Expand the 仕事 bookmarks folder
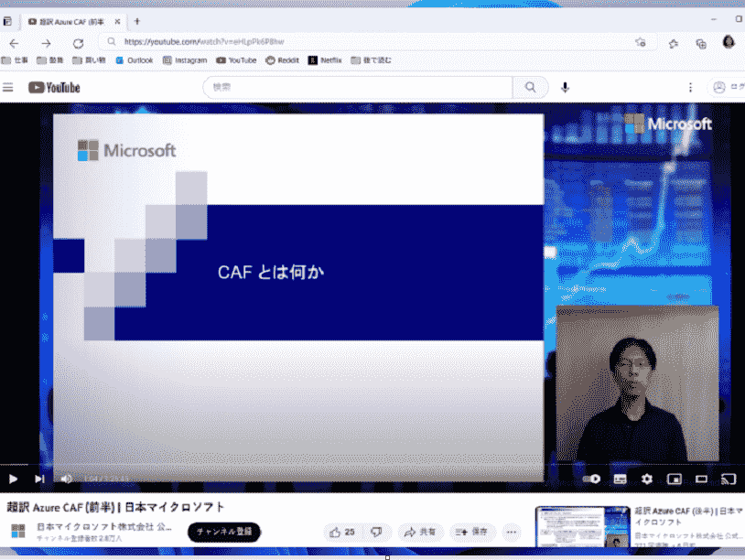Viewport: 745px width, 560px height. click(x=15, y=60)
